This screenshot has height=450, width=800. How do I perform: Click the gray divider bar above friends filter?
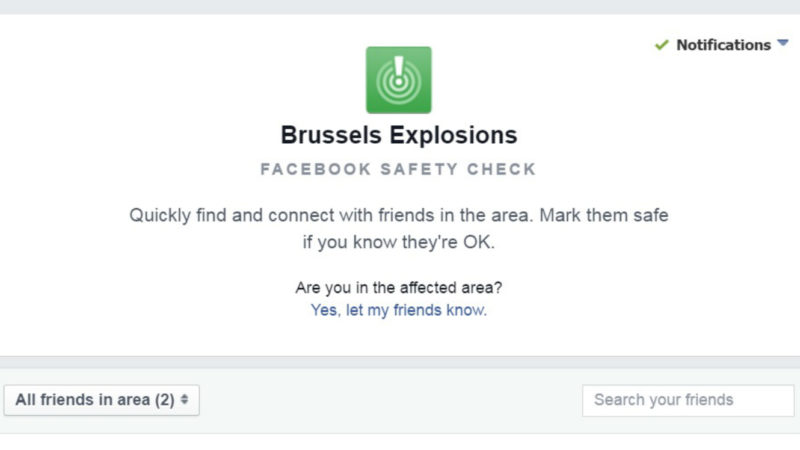pyautogui.click(x=400, y=362)
